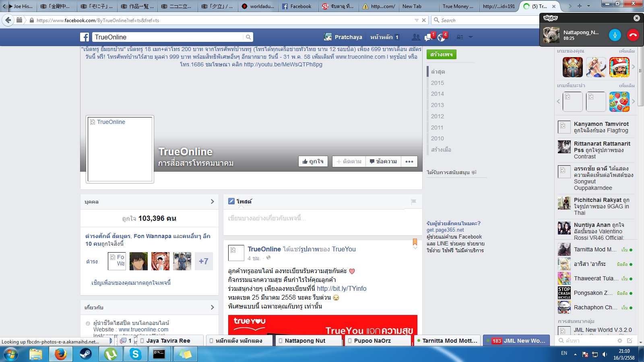Click the volume icon in system tray
The width and height of the screenshot is (644, 362).
605,354
